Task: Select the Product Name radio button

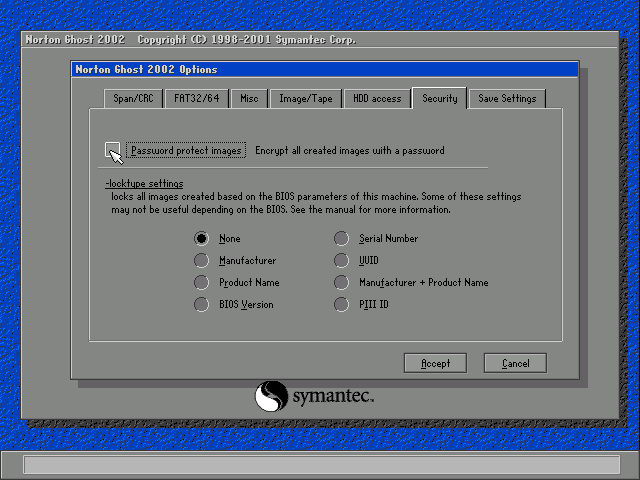Action: [x=201, y=282]
